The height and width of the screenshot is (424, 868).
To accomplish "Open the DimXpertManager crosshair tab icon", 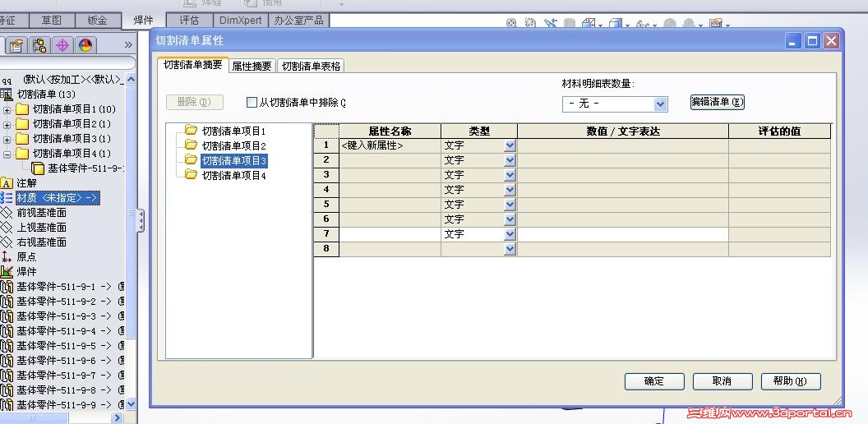I will click(62, 45).
